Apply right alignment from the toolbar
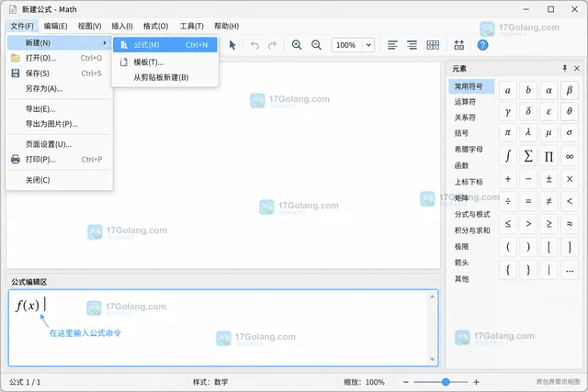The width and height of the screenshot is (588, 392). click(x=413, y=45)
